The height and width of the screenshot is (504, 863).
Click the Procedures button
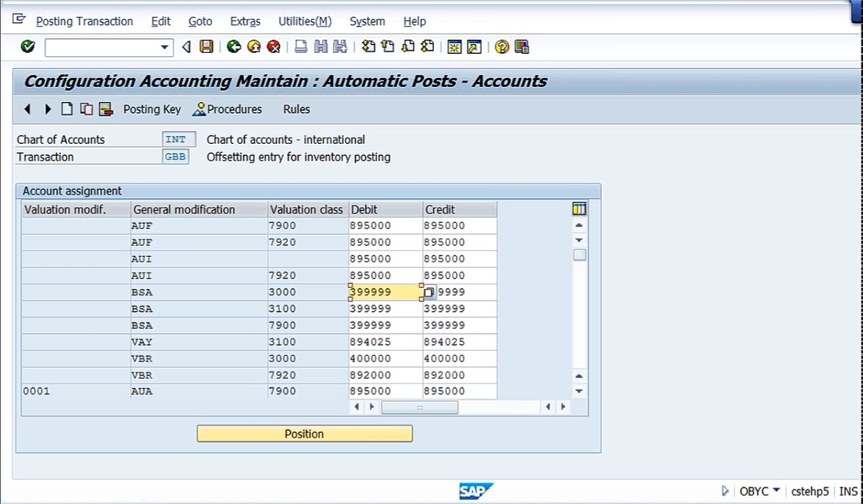[x=227, y=109]
